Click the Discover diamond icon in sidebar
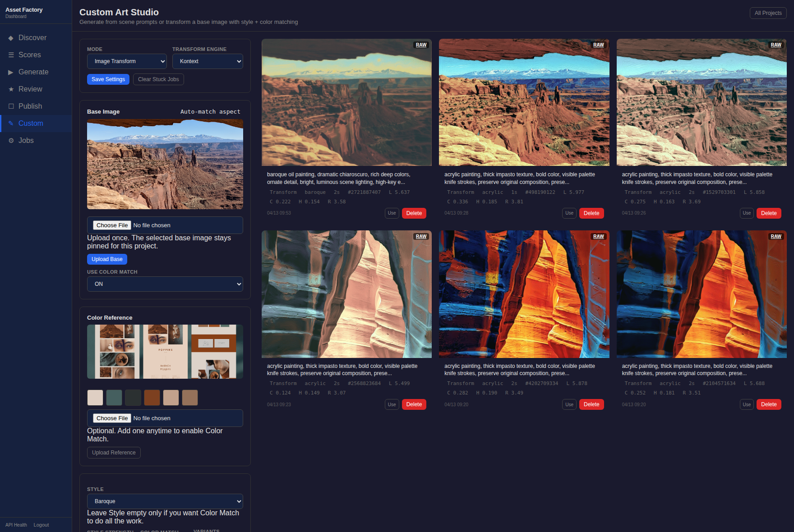This screenshot has width=794, height=532. click(11, 38)
